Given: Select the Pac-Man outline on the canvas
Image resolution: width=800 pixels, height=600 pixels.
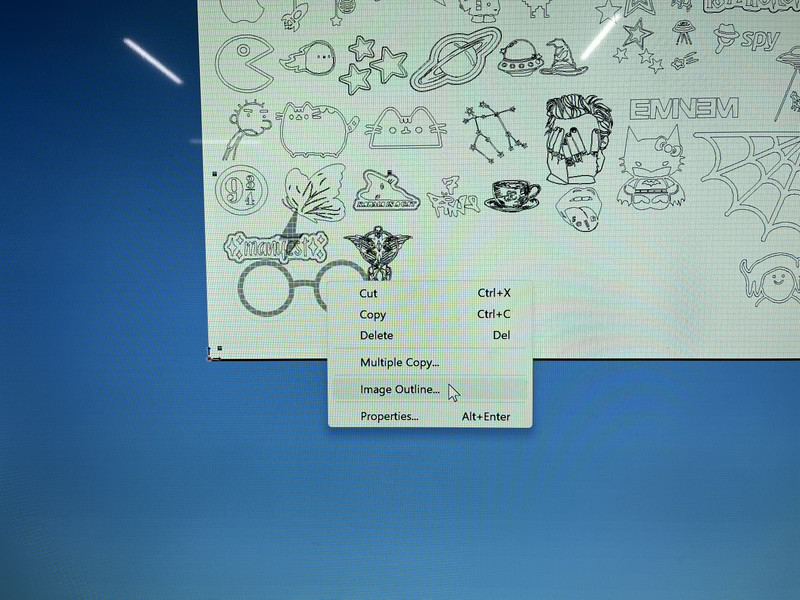Looking at the screenshot, I should (244, 63).
